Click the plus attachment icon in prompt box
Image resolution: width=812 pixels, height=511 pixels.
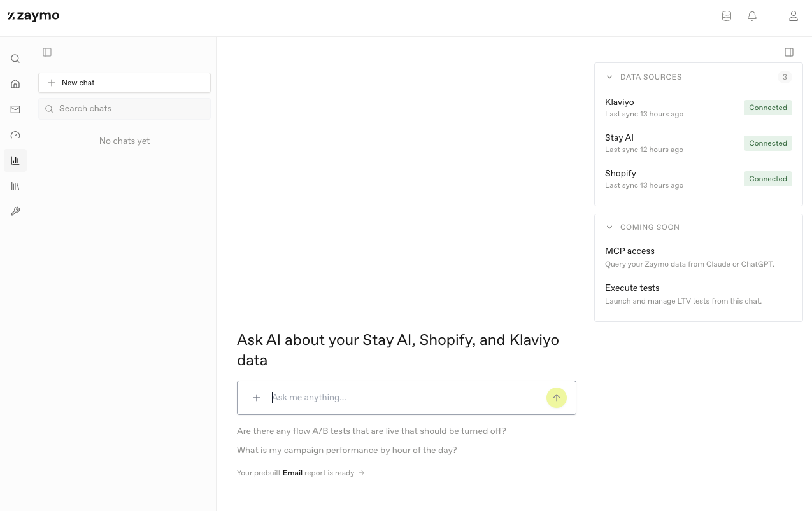257,398
